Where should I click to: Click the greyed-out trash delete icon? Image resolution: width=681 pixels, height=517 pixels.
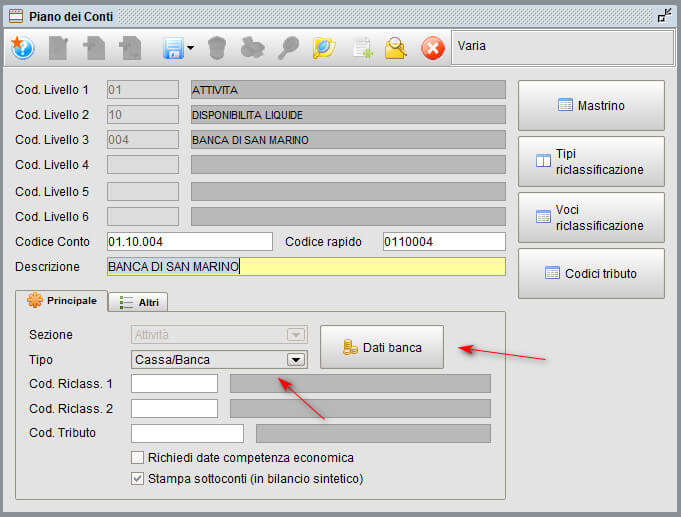click(217, 48)
